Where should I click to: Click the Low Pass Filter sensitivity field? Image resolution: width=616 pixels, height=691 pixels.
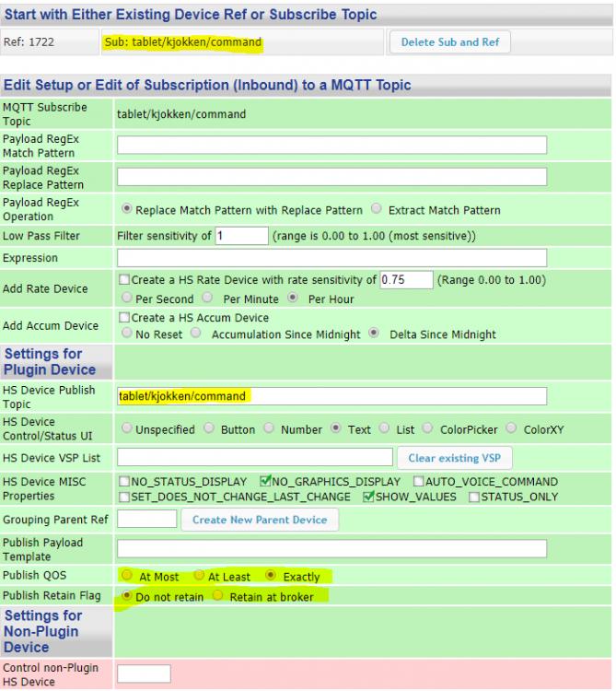pyautogui.click(x=241, y=236)
